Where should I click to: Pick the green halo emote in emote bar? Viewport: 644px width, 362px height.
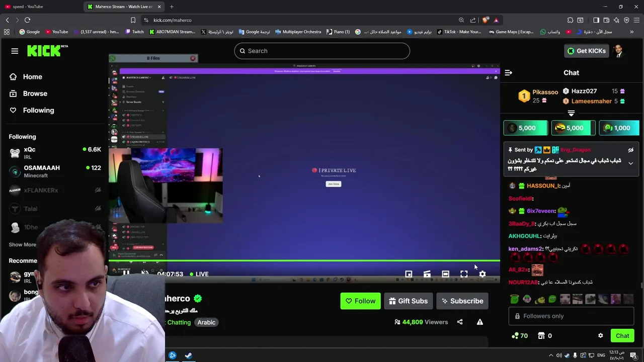coord(514,299)
